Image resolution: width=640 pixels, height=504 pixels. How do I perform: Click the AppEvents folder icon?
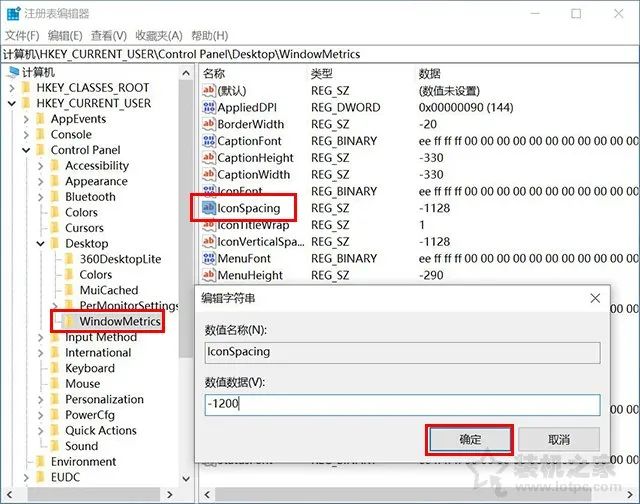41,119
